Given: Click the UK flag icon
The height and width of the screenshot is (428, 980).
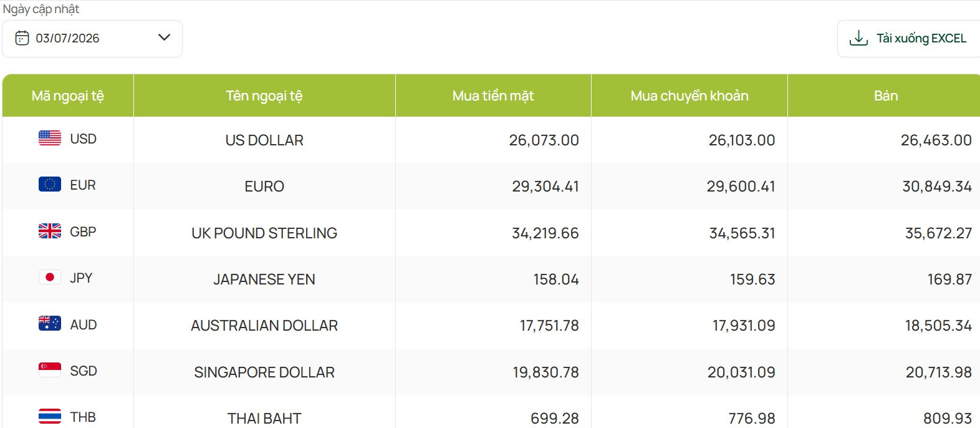Looking at the screenshot, I should click(x=50, y=231).
